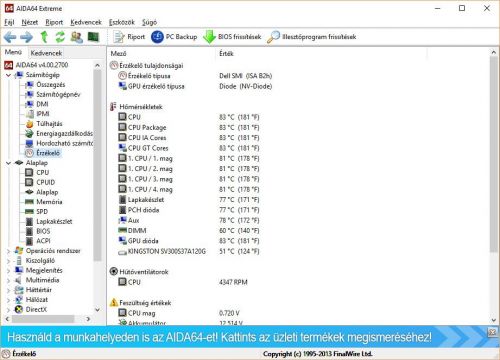This screenshot has height=360, width=500.
Task: Click the Mező column header
Action: (x=118, y=54)
